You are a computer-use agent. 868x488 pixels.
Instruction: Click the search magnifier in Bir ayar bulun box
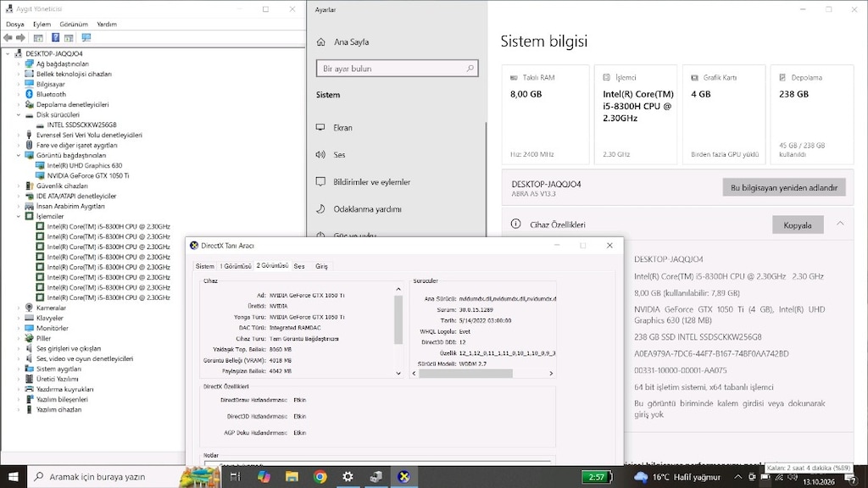point(470,69)
